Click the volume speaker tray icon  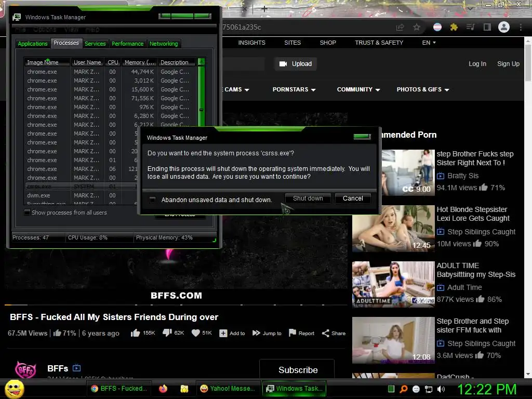point(441,389)
